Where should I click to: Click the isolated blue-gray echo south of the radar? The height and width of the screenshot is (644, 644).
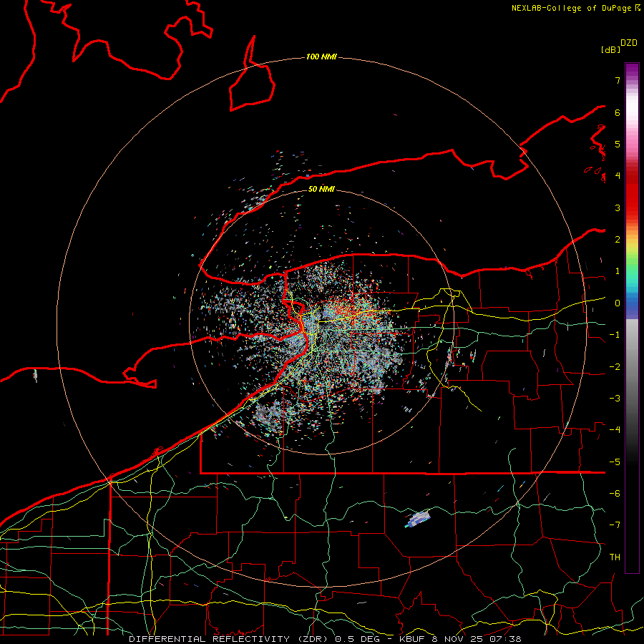pos(418,518)
